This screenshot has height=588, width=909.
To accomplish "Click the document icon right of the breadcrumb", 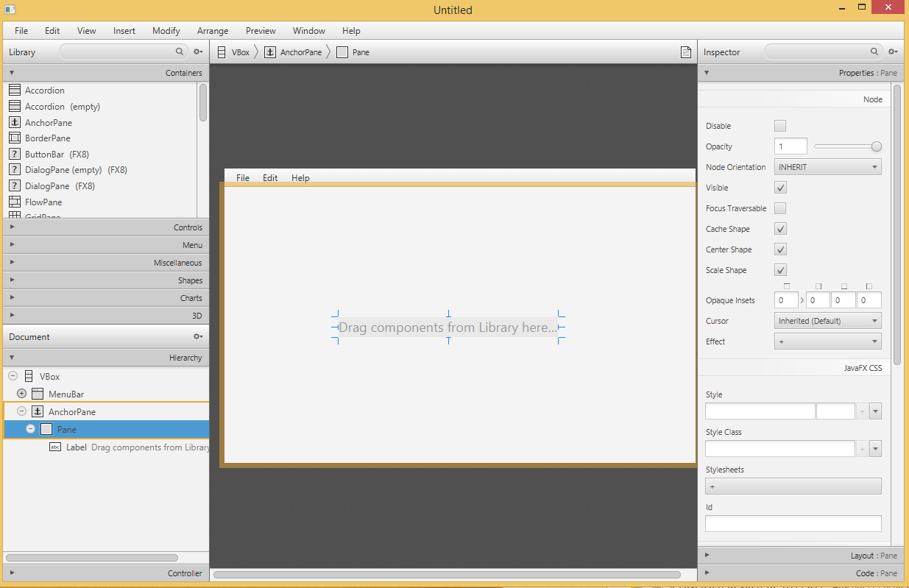I will click(x=686, y=52).
